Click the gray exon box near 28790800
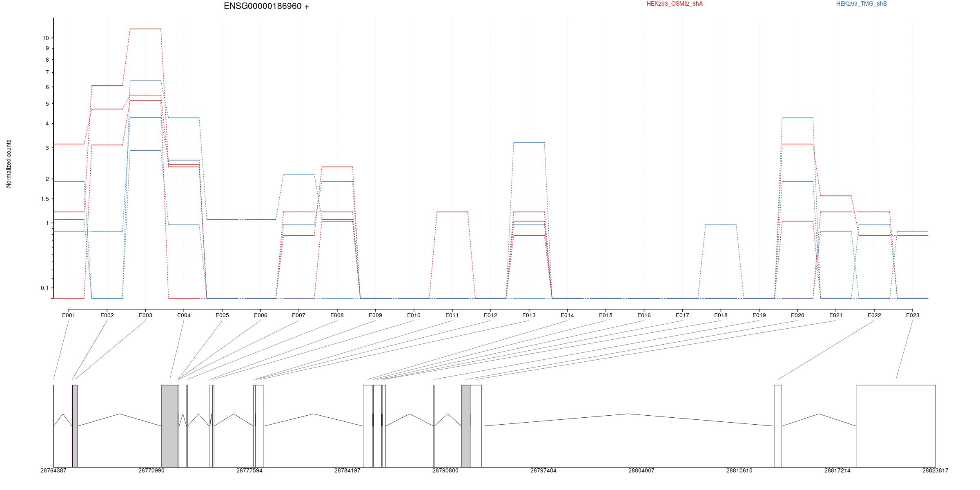The image size is (980, 490). pyautogui.click(x=466, y=426)
